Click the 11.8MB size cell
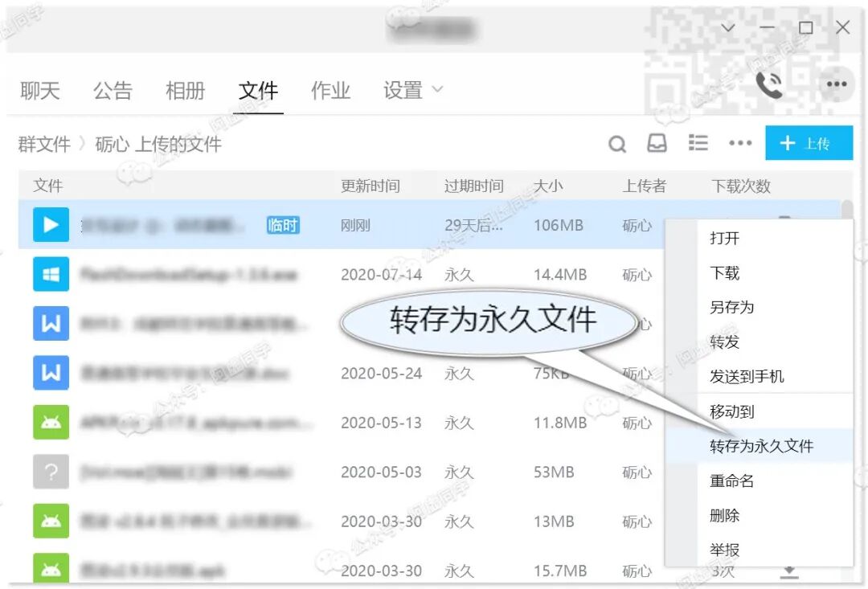This screenshot has height=589, width=868. point(560,423)
